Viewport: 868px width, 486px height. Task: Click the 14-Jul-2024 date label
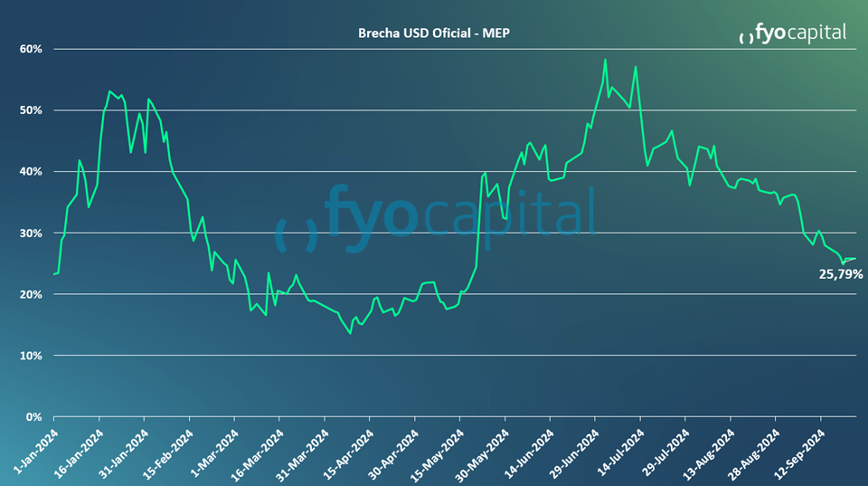pyautogui.click(x=620, y=453)
